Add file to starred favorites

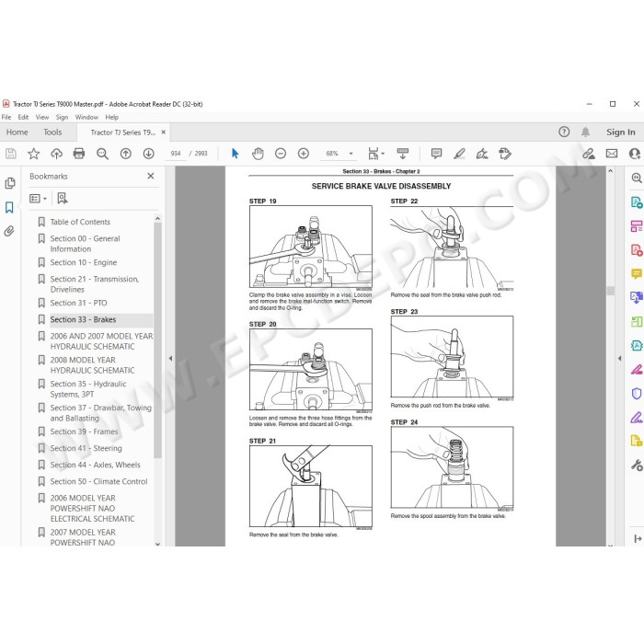click(34, 154)
